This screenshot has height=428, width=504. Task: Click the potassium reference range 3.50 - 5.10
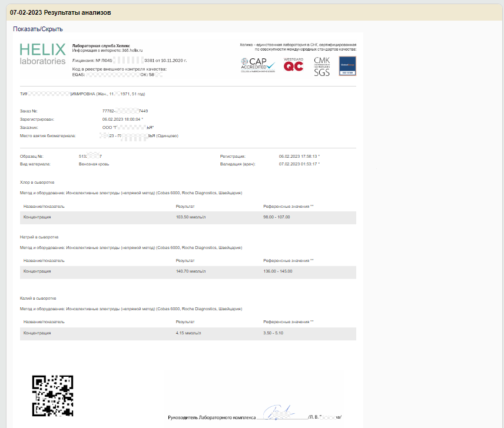coord(273,333)
